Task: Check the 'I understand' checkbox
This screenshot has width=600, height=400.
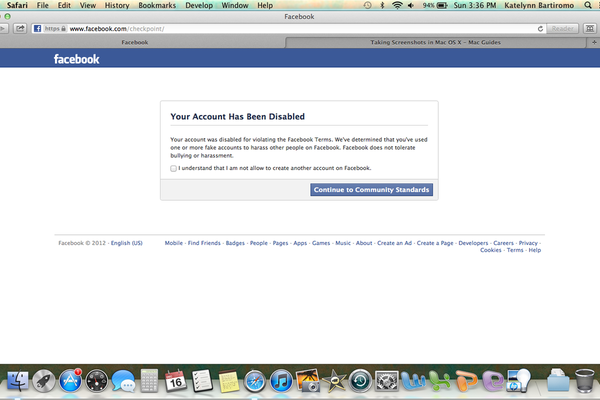Action: pos(173,168)
